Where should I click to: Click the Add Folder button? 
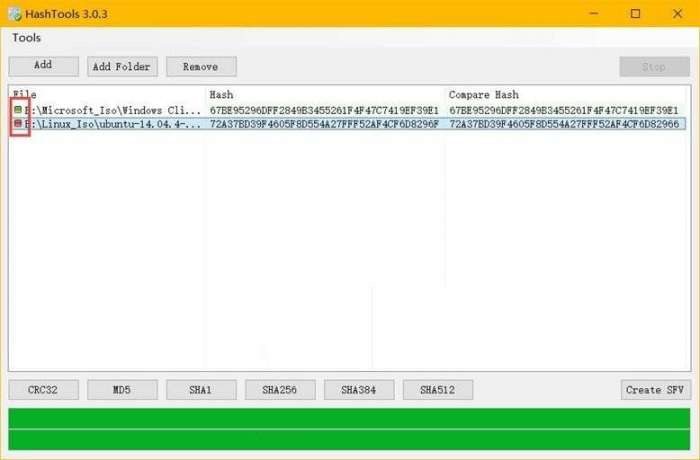pos(122,66)
